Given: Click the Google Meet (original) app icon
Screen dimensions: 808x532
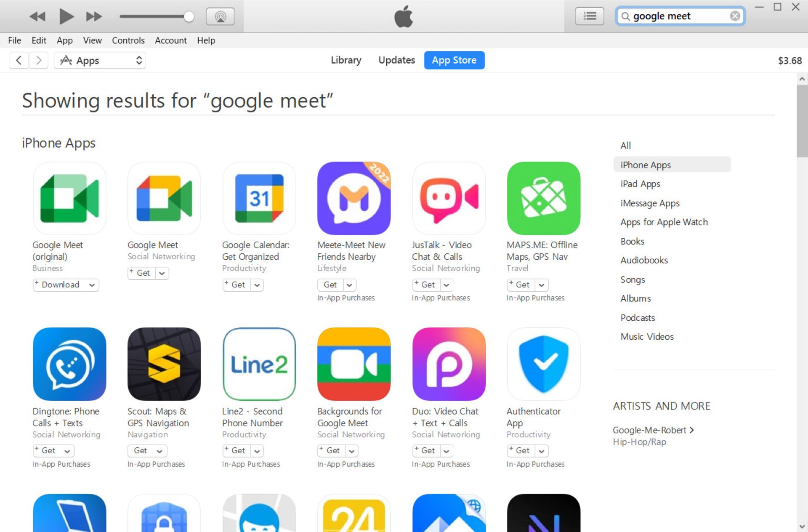Looking at the screenshot, I should 69,198.
